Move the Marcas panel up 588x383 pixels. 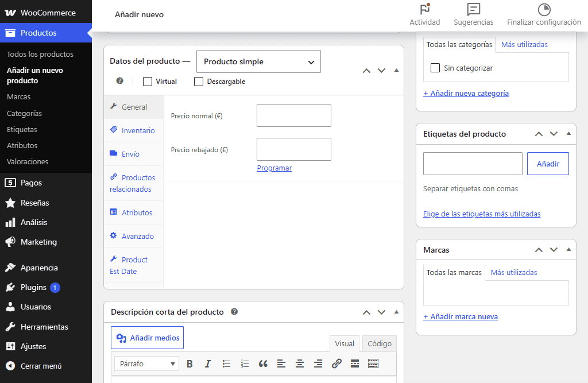(x=539, y=250)
